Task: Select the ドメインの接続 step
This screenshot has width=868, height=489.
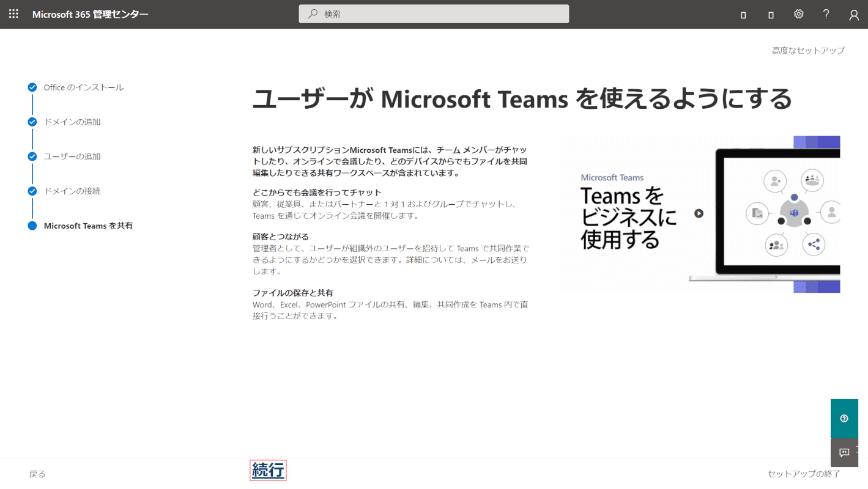Action: [x=72, y=191]
